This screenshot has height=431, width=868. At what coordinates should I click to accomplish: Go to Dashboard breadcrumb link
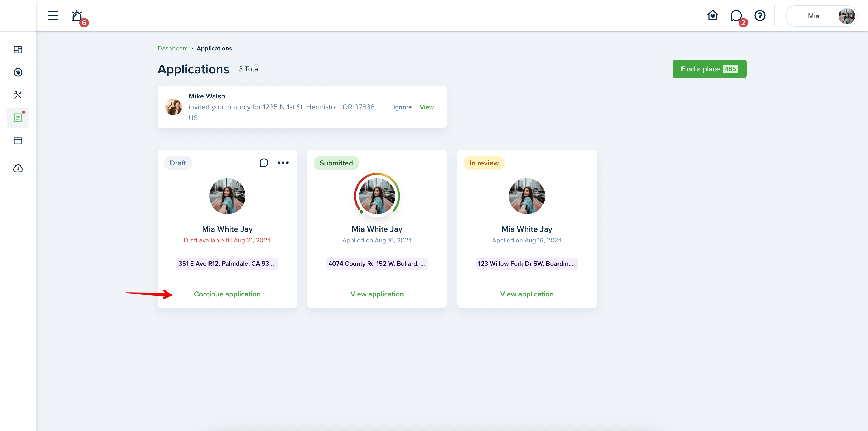pos(173,48)
